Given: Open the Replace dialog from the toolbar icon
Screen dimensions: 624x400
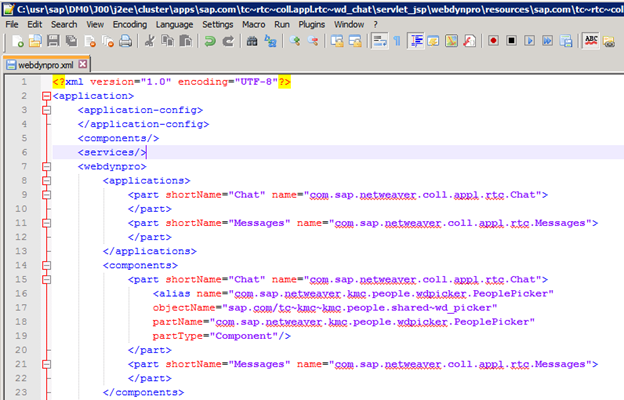Looking at the screenshot, I should 271,41.
